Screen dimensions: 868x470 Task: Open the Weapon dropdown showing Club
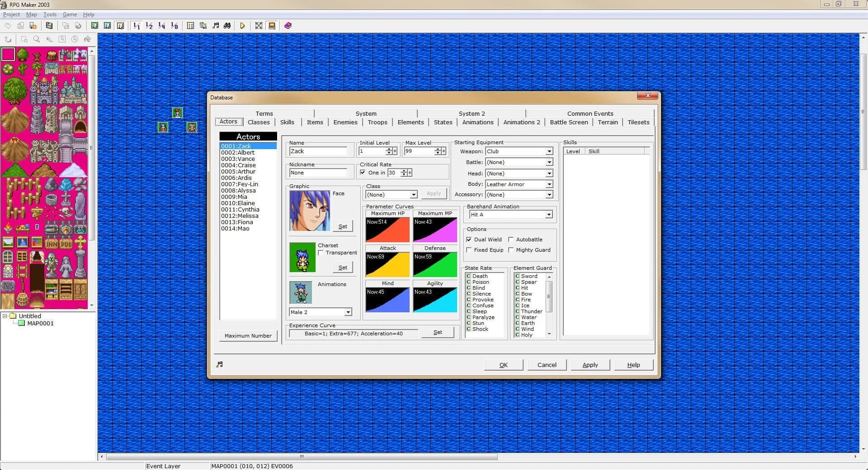tap(548, 151)
